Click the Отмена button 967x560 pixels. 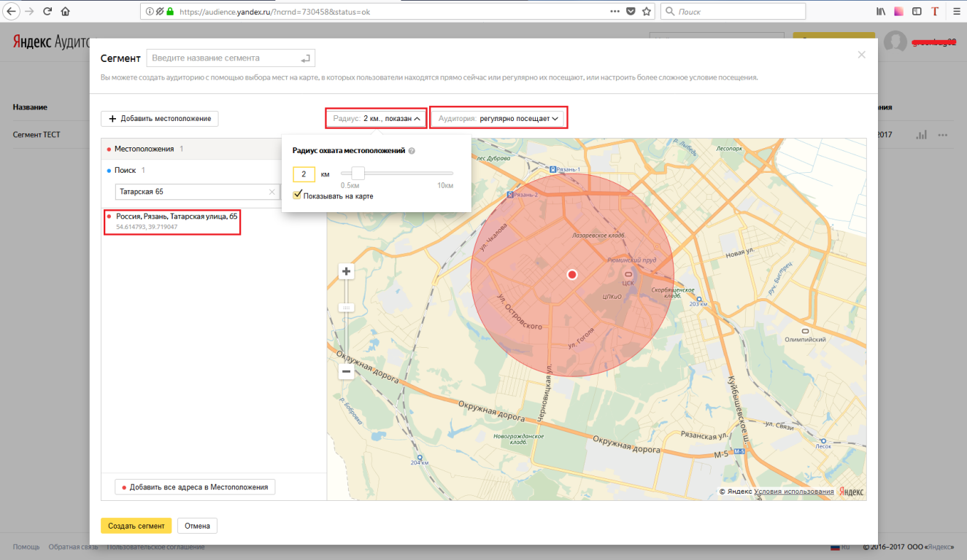[x=197, y=526]
